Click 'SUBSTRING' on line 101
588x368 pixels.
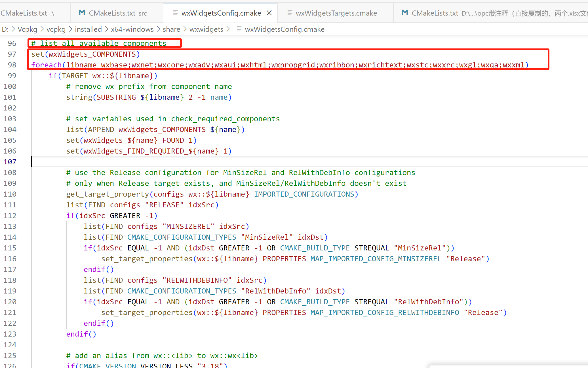pyautogui.click(x=116, y=97)
